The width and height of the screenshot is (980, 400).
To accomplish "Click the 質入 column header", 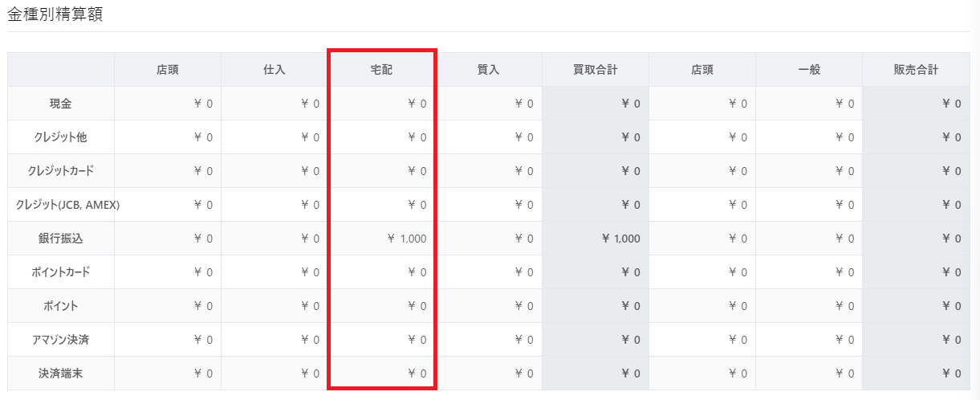I will coord(488,70).
